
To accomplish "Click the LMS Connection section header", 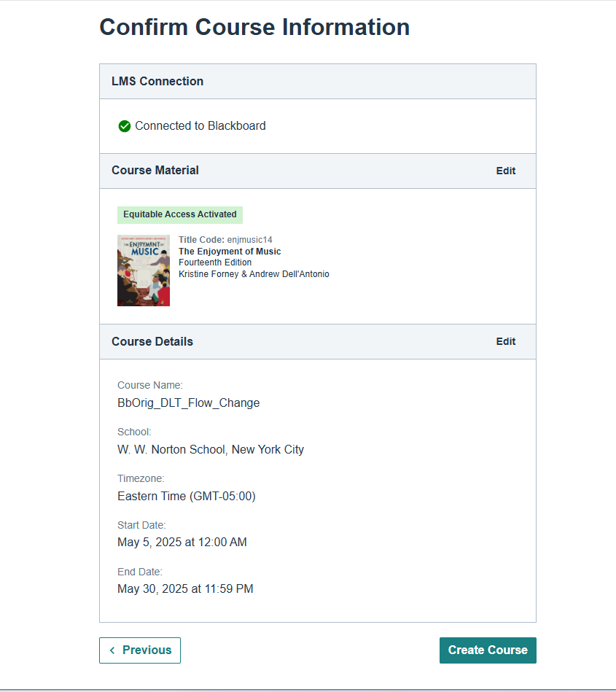I will tap(157, 81).
